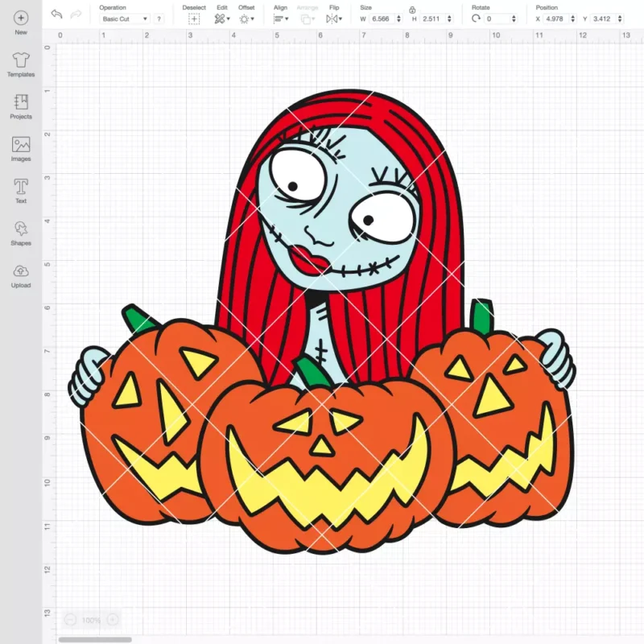Screen dimensions: 644x644
Task: Zoom in with the plus button
Action: click(x=113, y=619)
